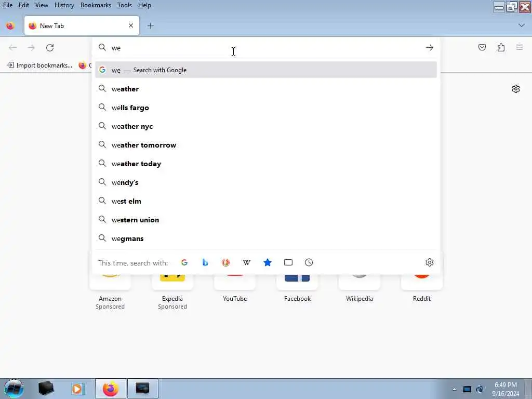Open the File menu

point(7,5)
